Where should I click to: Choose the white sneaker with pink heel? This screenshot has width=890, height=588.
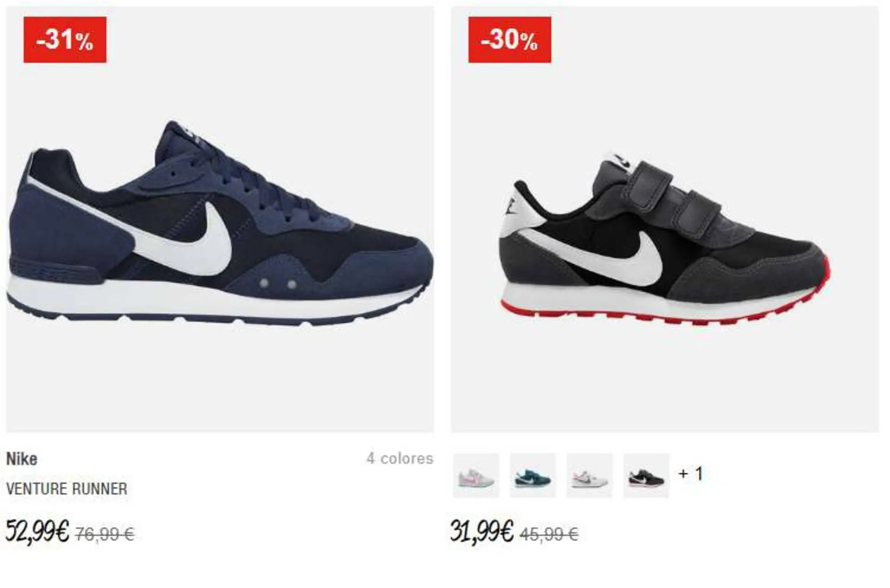tap(590, 475)
